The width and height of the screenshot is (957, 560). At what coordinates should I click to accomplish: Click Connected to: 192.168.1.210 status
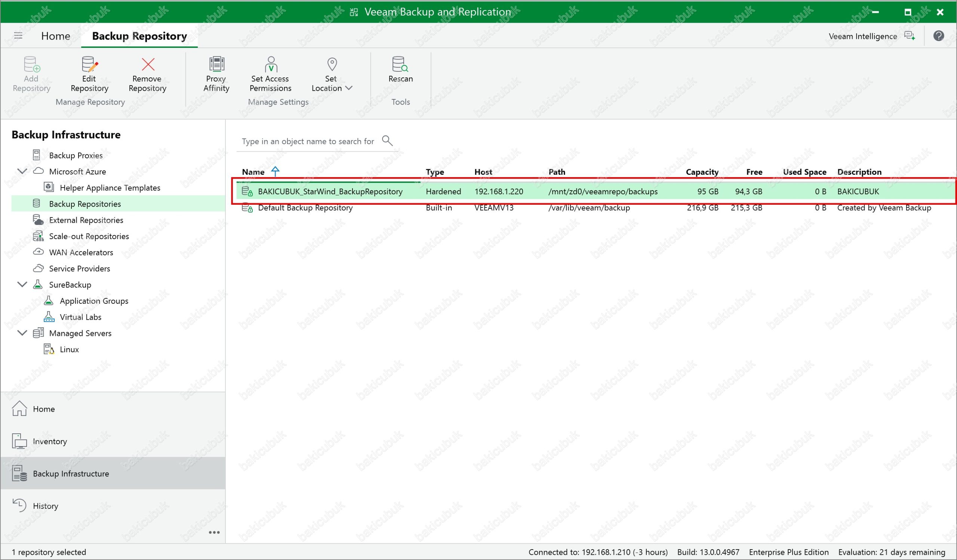(598, 552)
